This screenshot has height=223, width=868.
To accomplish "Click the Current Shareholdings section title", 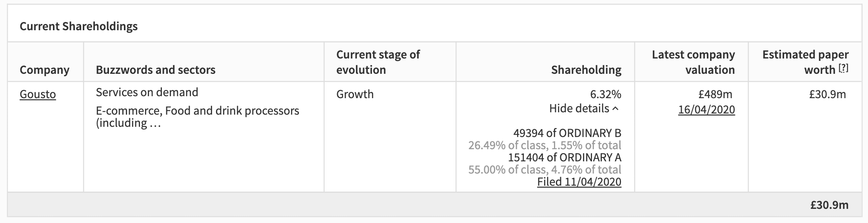I will pyautogui.click(x=78, y=26).
